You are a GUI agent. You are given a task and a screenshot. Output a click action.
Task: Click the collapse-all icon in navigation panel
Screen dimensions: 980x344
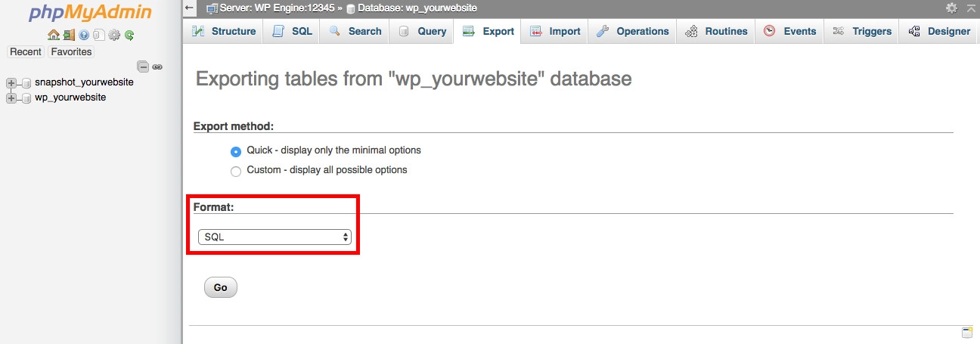[142, 67]
